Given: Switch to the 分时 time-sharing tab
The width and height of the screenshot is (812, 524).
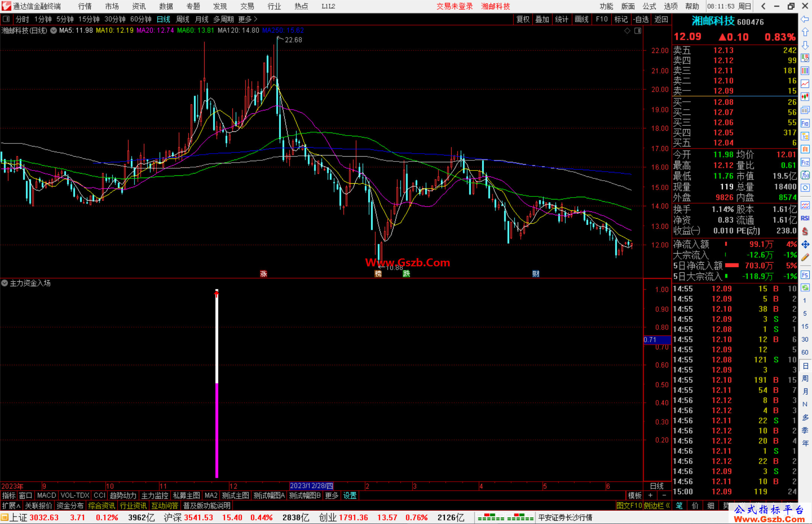Looking at the screenshot, I should tap(23, 19).
